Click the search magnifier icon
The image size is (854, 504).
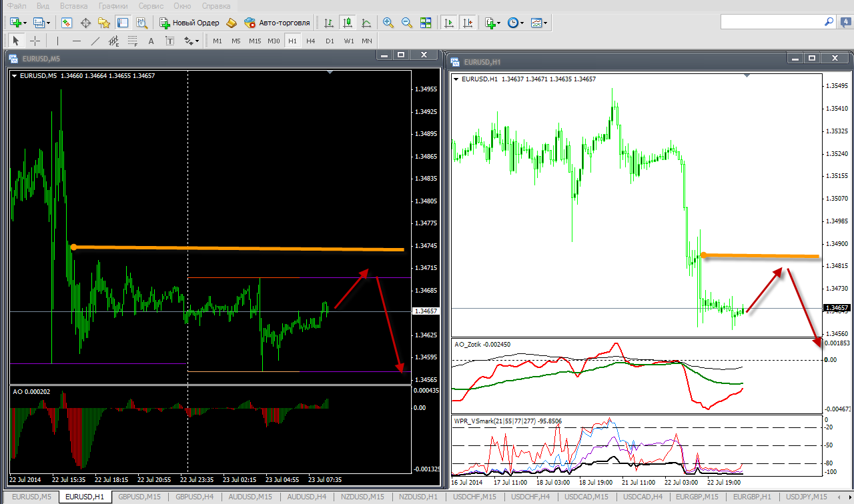(x=829, y=22)
